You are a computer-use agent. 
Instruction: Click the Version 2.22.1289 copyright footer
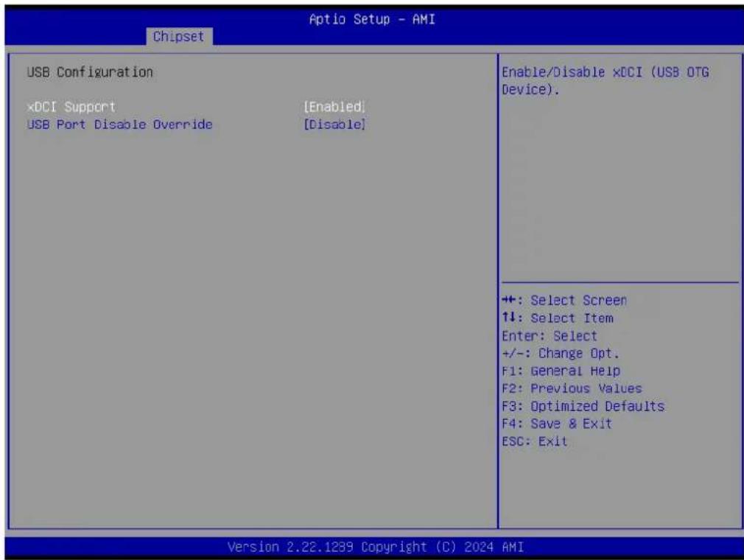point(376,547)
